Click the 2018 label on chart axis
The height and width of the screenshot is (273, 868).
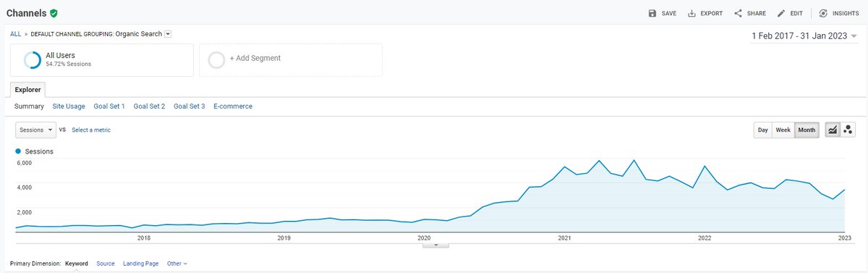click(x=144, y=238)
